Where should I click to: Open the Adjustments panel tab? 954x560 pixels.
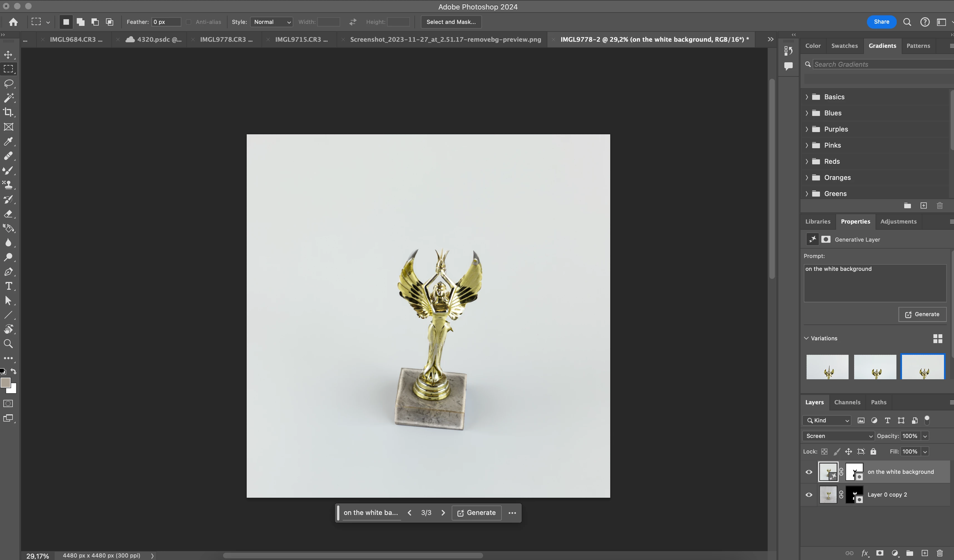tap(898, 221)
